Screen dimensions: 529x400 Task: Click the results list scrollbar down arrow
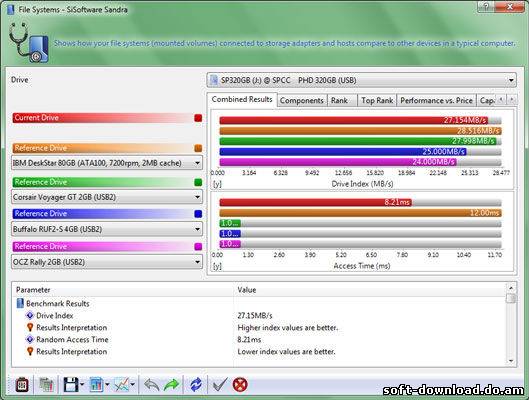click(511, 361)
